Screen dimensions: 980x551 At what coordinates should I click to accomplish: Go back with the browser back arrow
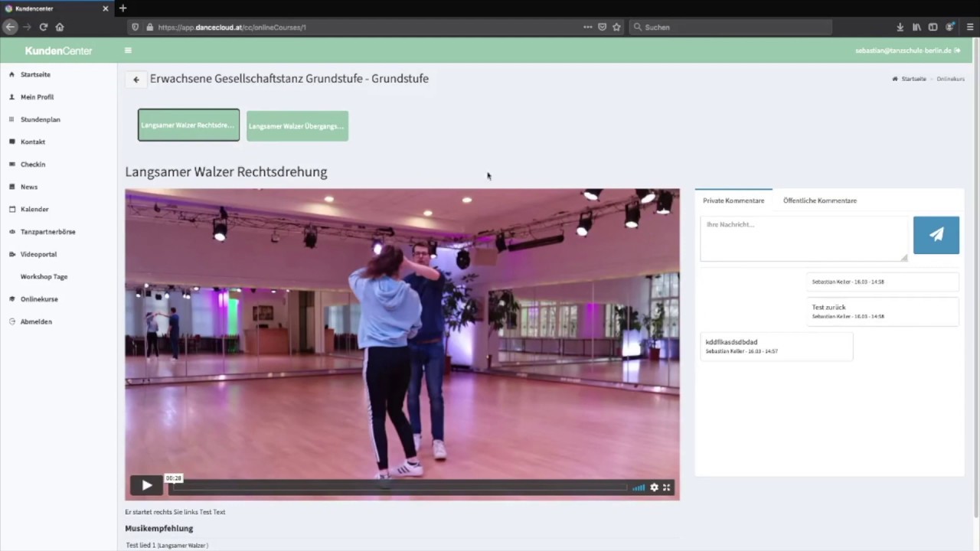click(10, 27)
